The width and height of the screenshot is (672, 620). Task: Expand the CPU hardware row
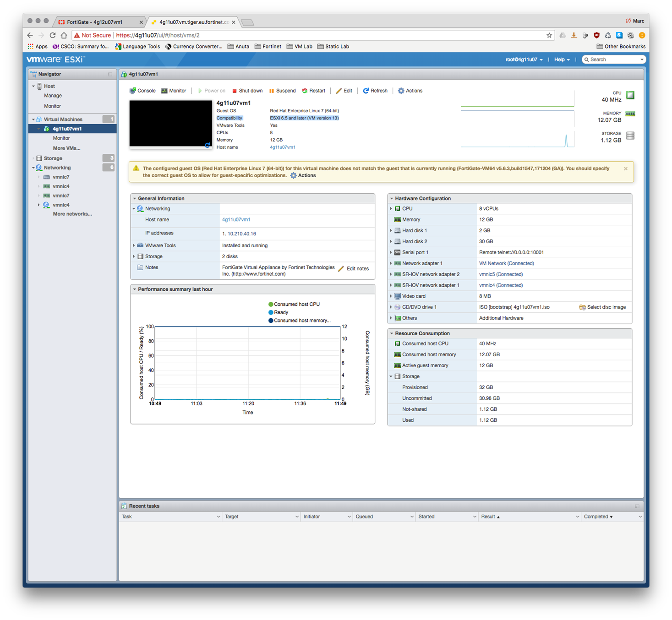click(x=391, y=208)
